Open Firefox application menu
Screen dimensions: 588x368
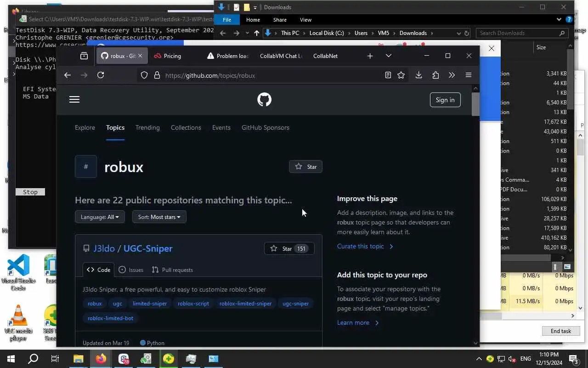coord(469,75)
